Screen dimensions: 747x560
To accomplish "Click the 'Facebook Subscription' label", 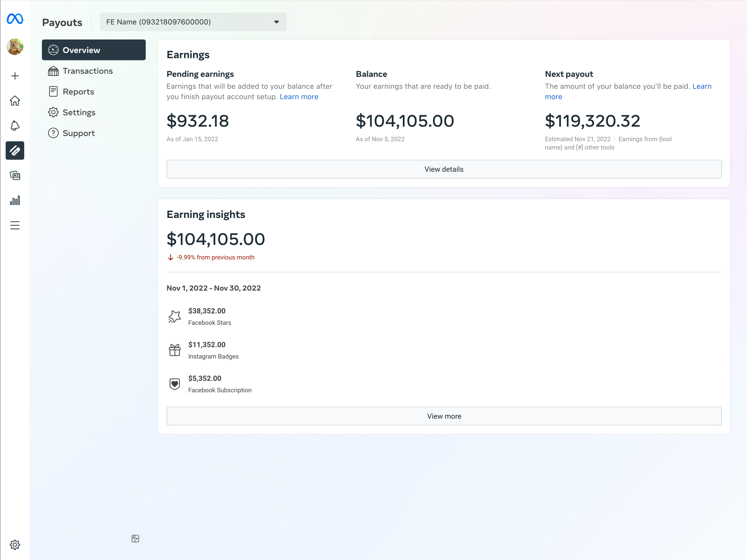I will (x=220, y=390).
